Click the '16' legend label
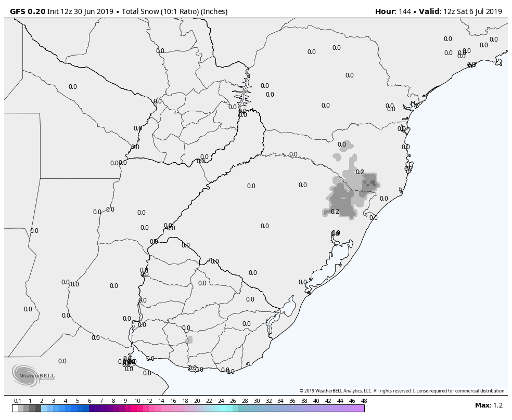512x420 pixels. 173,401
